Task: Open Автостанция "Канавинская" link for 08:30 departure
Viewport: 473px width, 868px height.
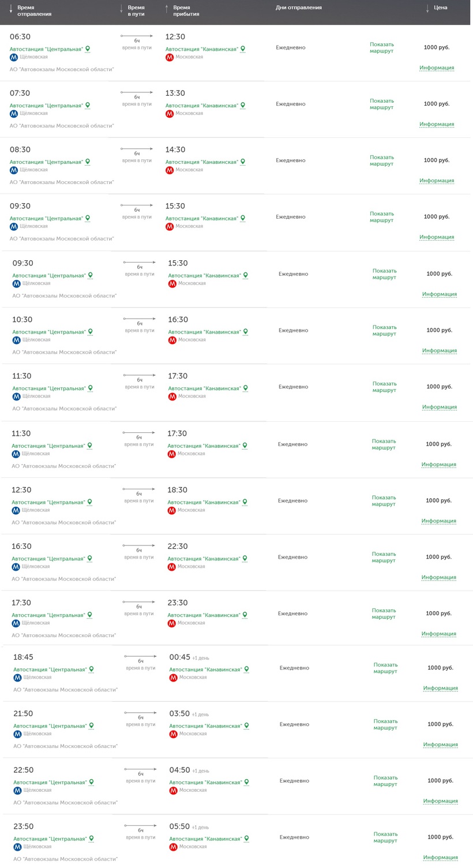Action: (x=202, y=162)
